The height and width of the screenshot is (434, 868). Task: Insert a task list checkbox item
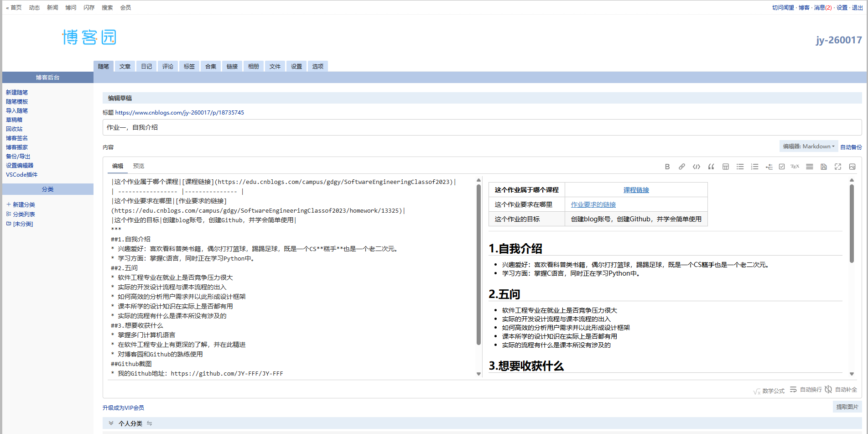point(782,167)
